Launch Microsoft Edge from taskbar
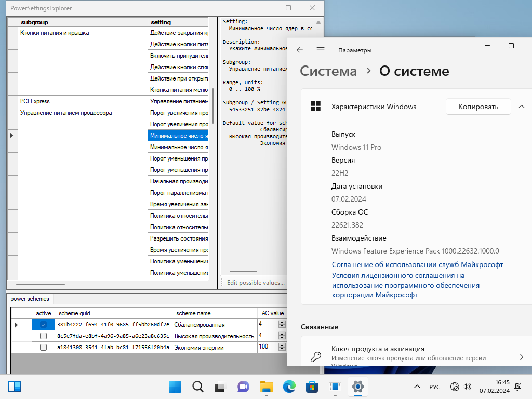The width and height of the screenshot is (532, 399). click(289, 387)
